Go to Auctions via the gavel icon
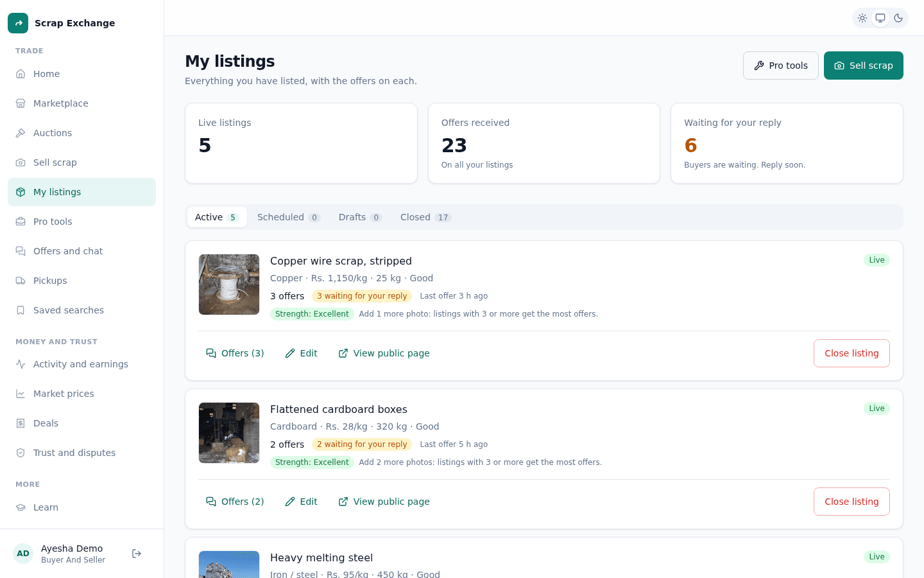The image size is (924, 578). click(21, 133)
